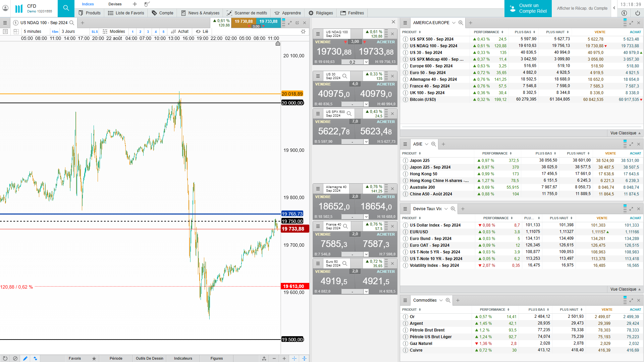Click Ouvrir un Compte Réel button
The image size is (644, 362).
coord(528,8)
